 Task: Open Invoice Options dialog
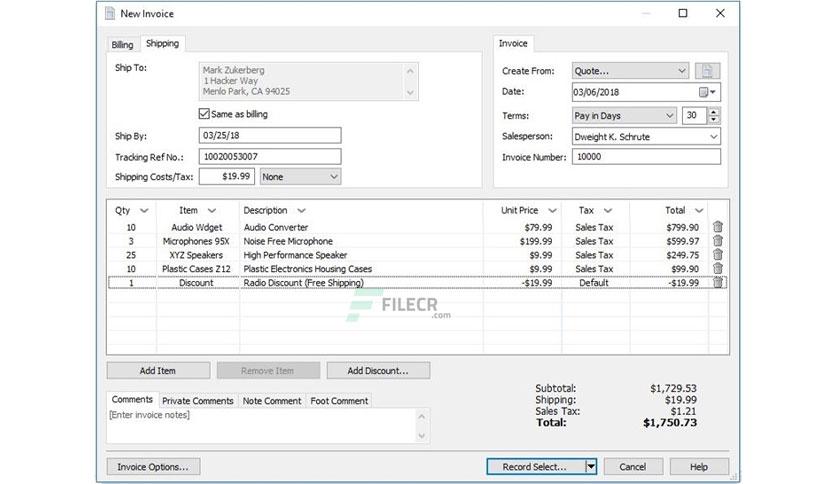153,466
